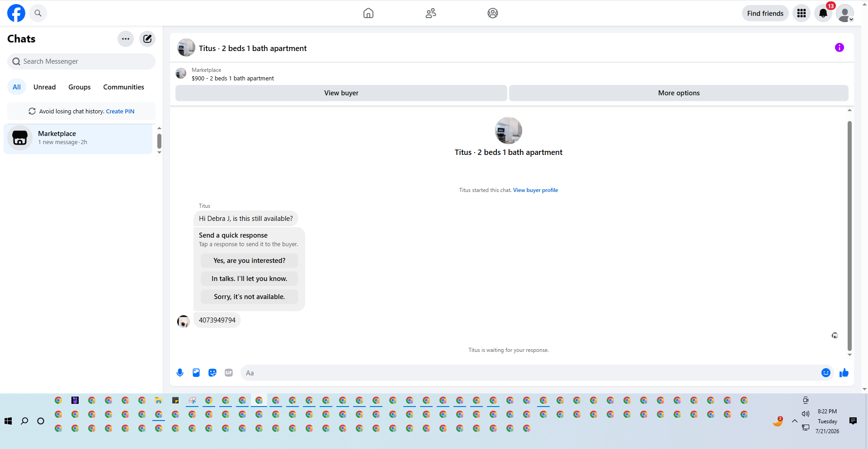Click the Facebook logo icon
This screenshot has width=868, height=449.
(16, 13)
